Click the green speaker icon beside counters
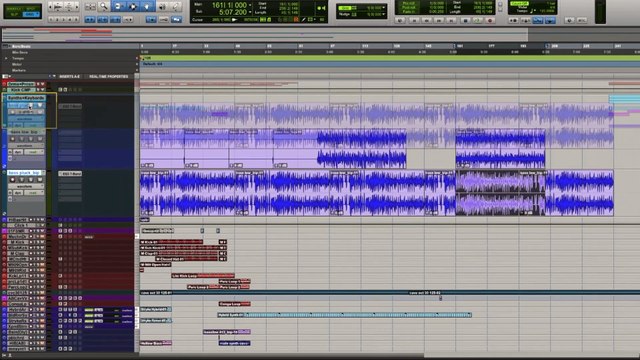640x360 pixels. point(322,8)
